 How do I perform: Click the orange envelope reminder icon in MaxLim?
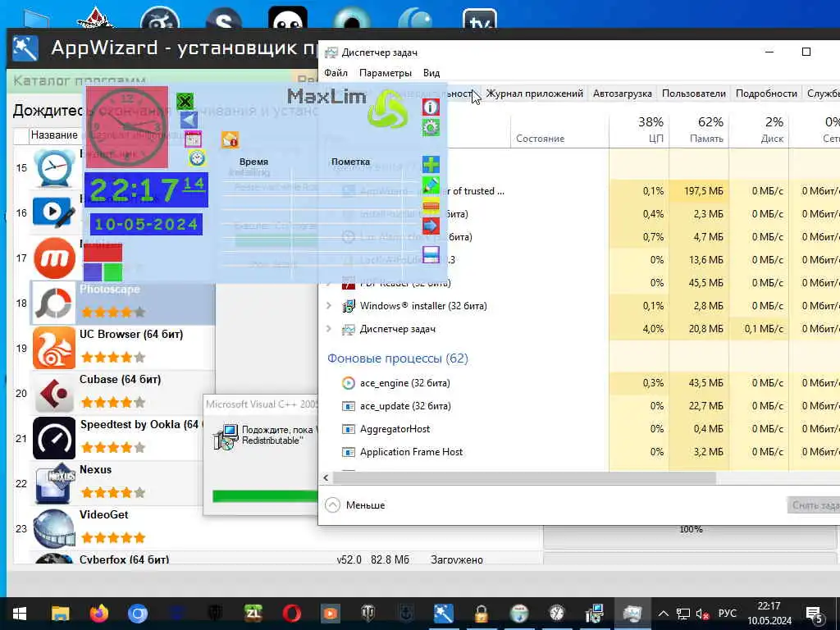230,140
